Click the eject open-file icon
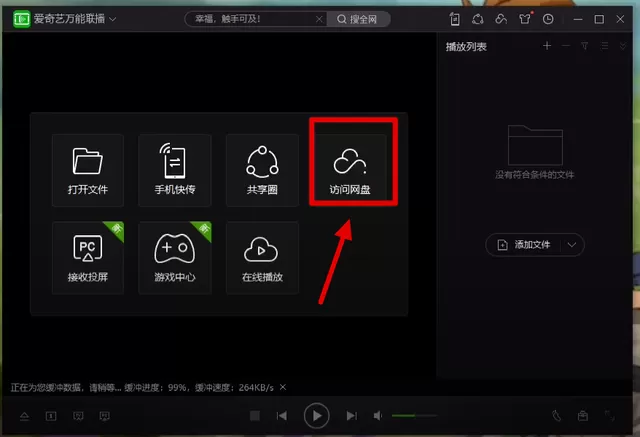Screen dimensions: 640x437 tap(24, 416)
